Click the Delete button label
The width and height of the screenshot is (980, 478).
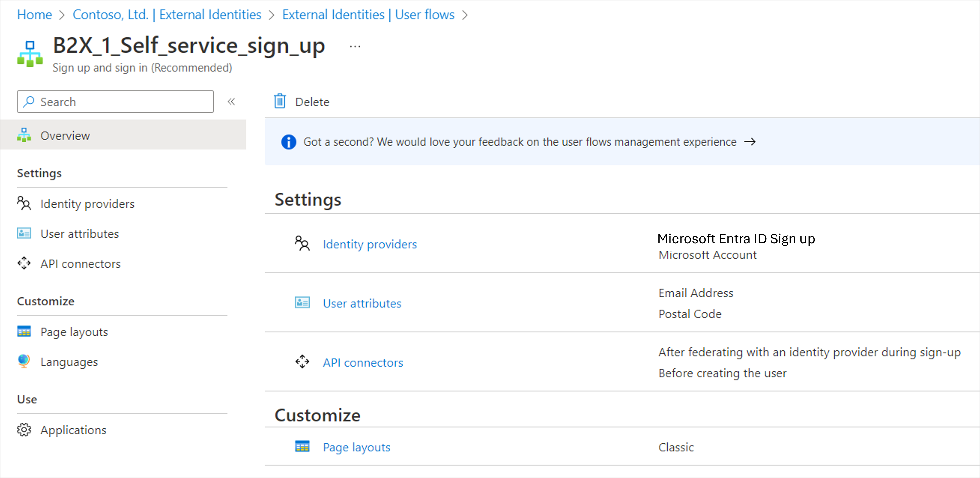(312, 101)
